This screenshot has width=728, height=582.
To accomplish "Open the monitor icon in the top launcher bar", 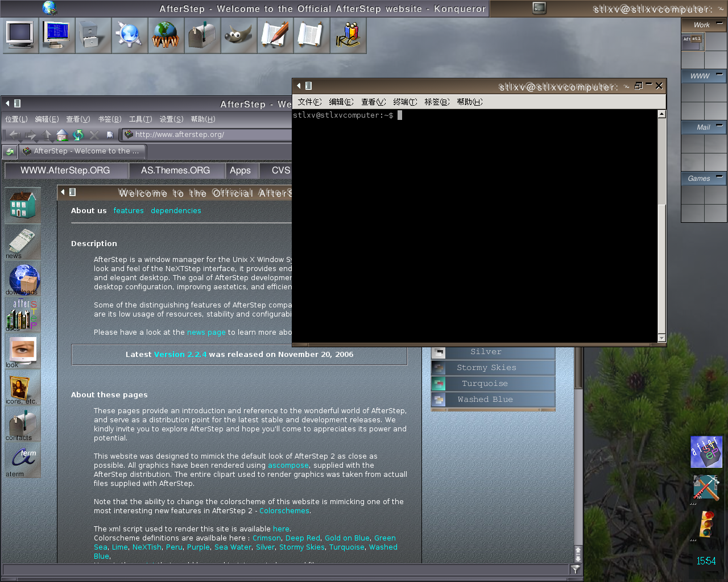I will [20, 35].
